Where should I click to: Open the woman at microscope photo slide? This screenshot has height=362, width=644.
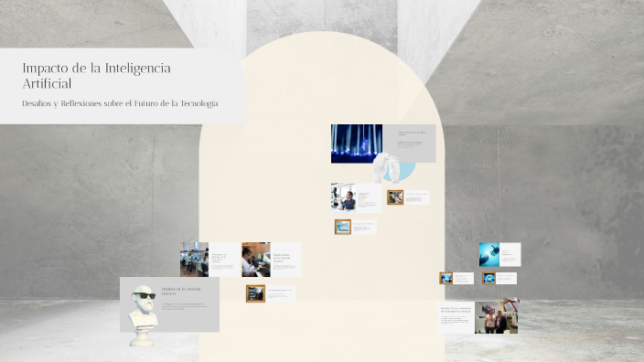[x=256, y=260]
